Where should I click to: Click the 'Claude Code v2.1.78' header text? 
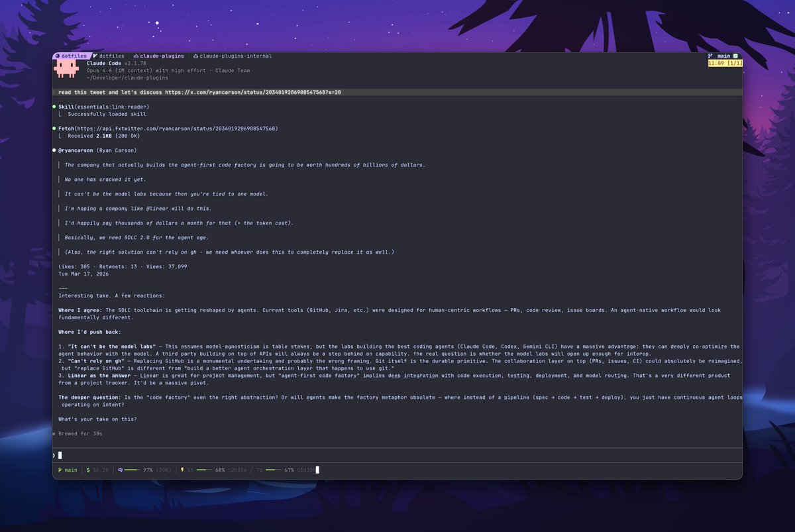tap(117, 64)
